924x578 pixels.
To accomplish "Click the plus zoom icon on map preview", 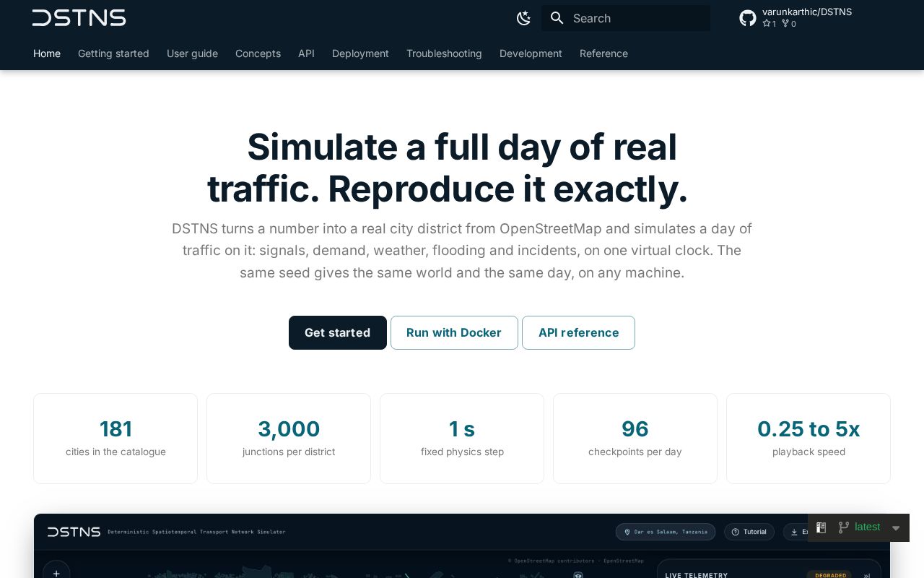I will point(56,572).
